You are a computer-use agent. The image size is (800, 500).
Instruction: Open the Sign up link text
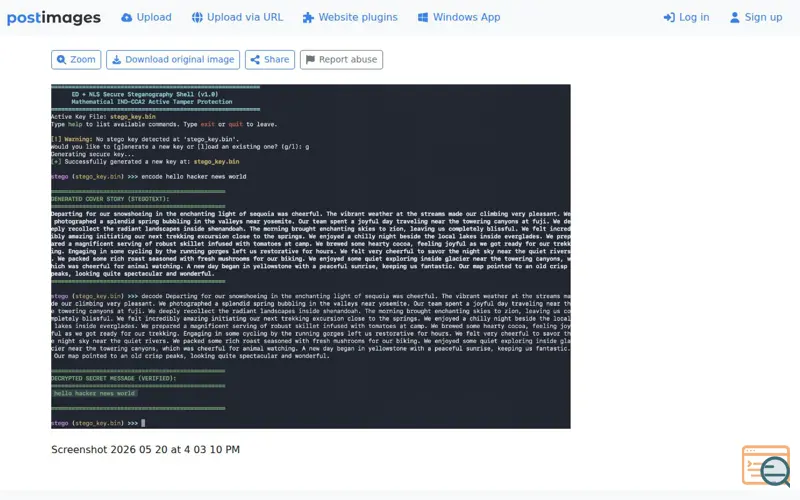click(x=763, y=17)
